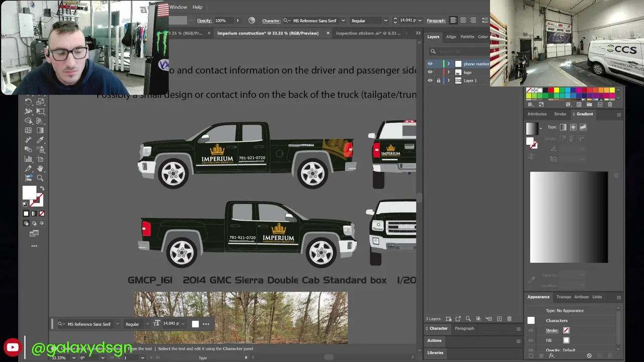This screenshot has width=644, height=362.
Task: Select the Puppet Warp tool
Action: coord(29,111)
